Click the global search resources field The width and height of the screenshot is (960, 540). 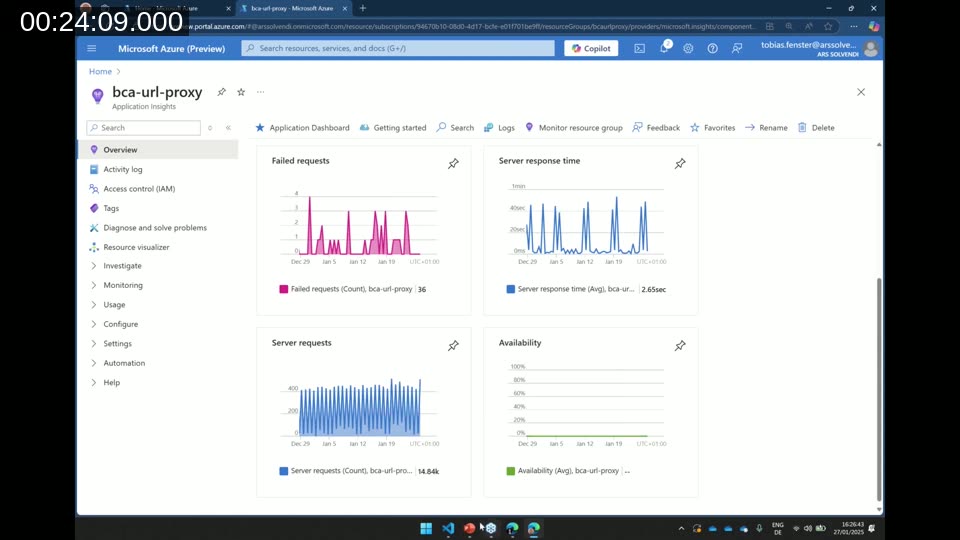[398, 48]
